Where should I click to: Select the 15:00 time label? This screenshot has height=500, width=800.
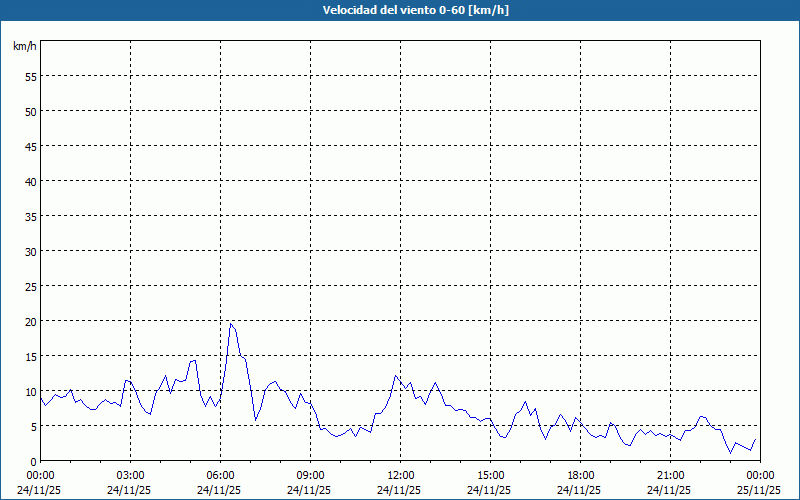coord(490,475)
